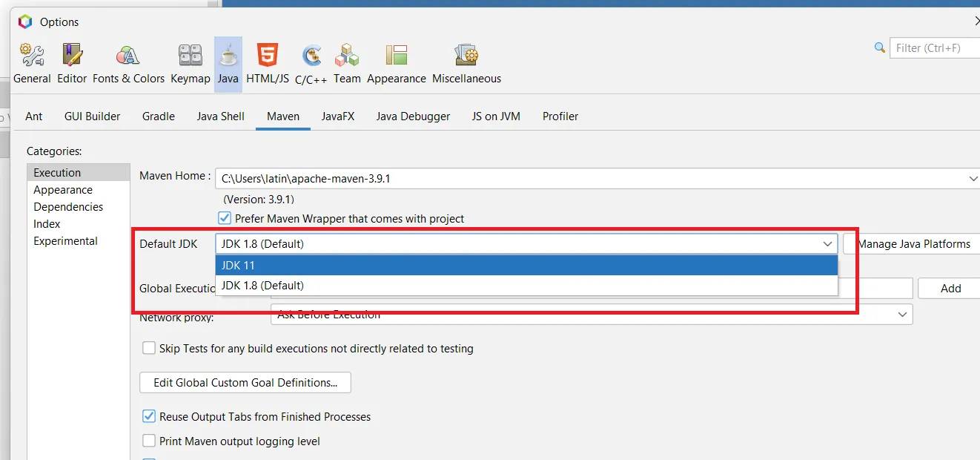Open the C/C++ options category
980x460 pixels.
[311, 64]
